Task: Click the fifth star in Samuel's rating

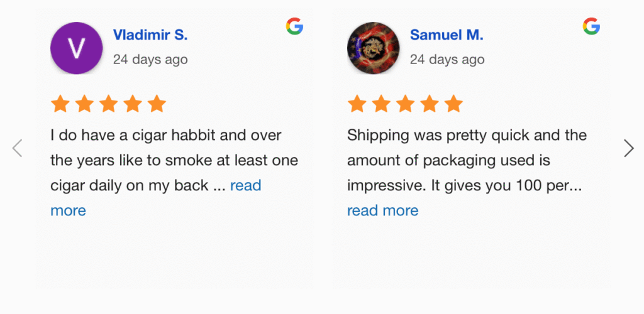Action: (x=453, y=104)
